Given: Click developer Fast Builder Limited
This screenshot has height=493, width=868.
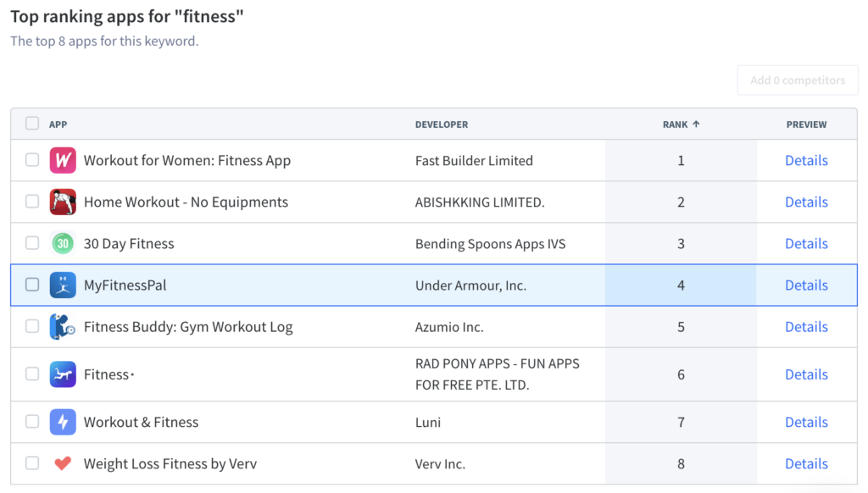Looking at the screenshot, I should (475, 160).
